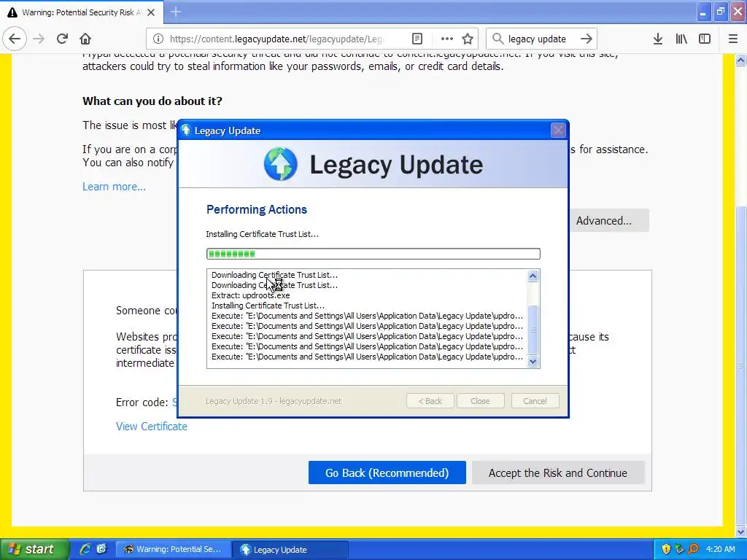Screen dimensions: 747x560
Task: Restore down the browser window
Action: (721, 12)
